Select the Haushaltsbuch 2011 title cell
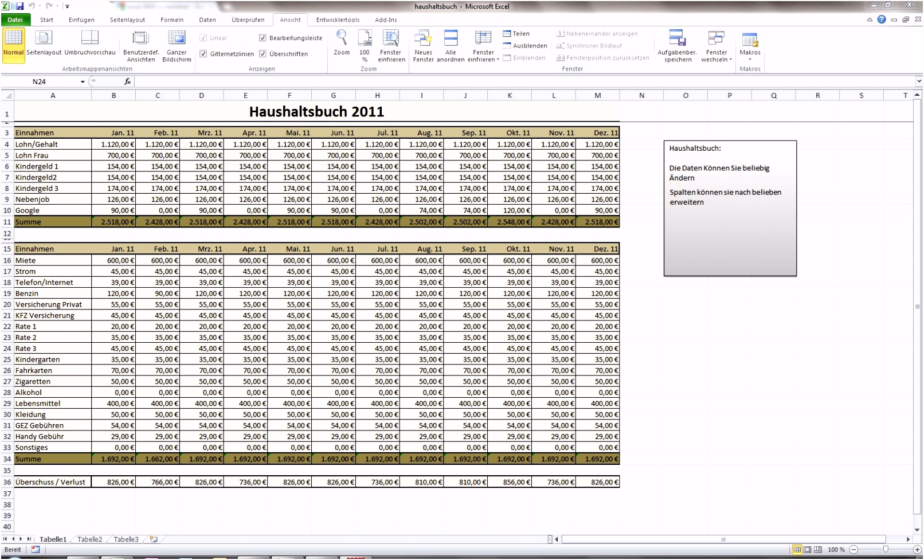 point(316,111)
